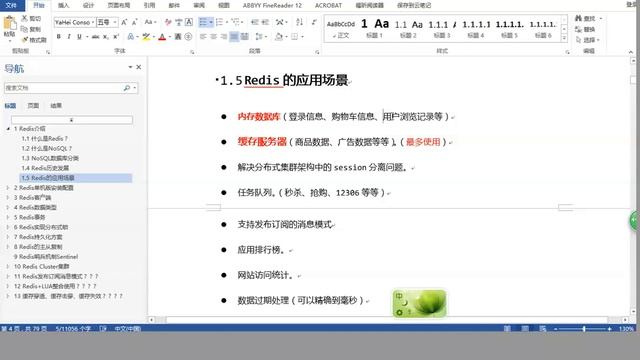Open the font size 五号 dropdown
This screenshot has width=640, height=360.
[116, 22]
